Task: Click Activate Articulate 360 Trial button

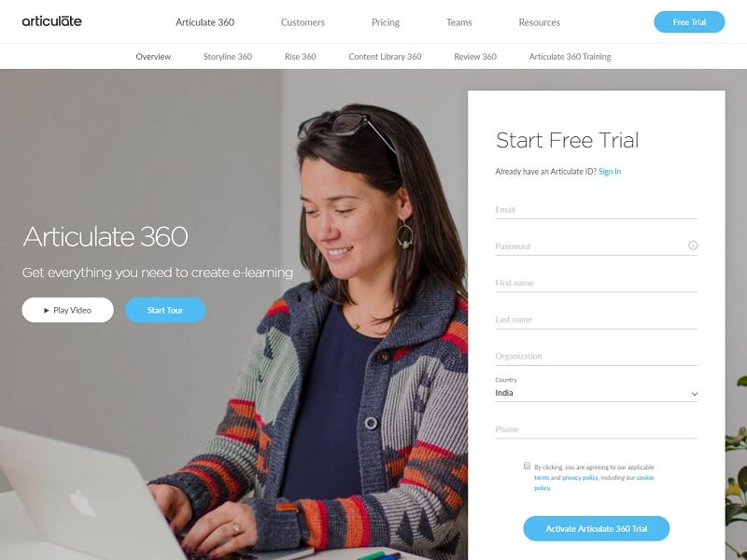Action: 597,528
